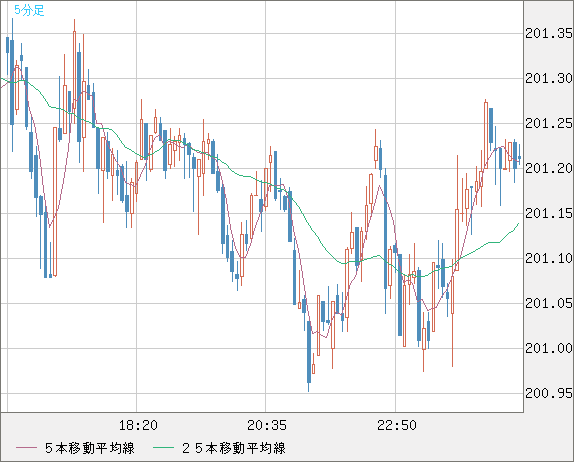Click the 20:35 time axis label
The width and height of the screenshot is (574, 462).
267,425
